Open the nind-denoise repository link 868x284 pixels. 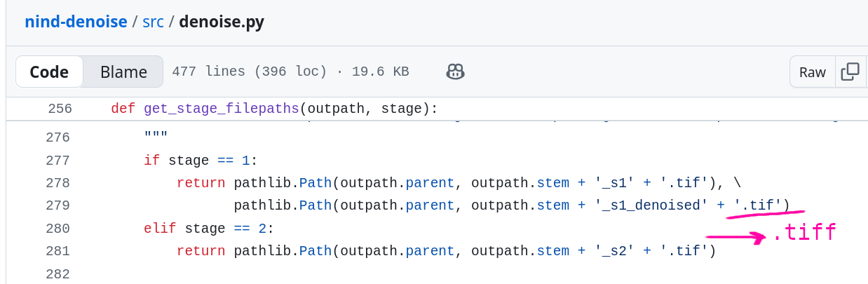76,22
